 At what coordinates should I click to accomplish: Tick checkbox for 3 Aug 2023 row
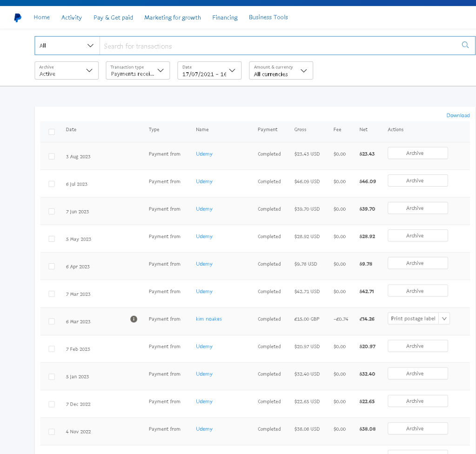(52, 156)
